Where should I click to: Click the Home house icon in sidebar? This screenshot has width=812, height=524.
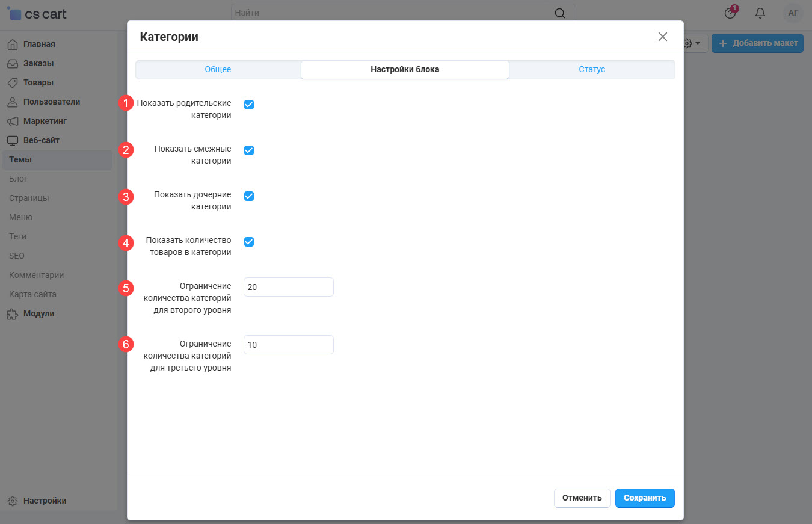coord(13,44)
